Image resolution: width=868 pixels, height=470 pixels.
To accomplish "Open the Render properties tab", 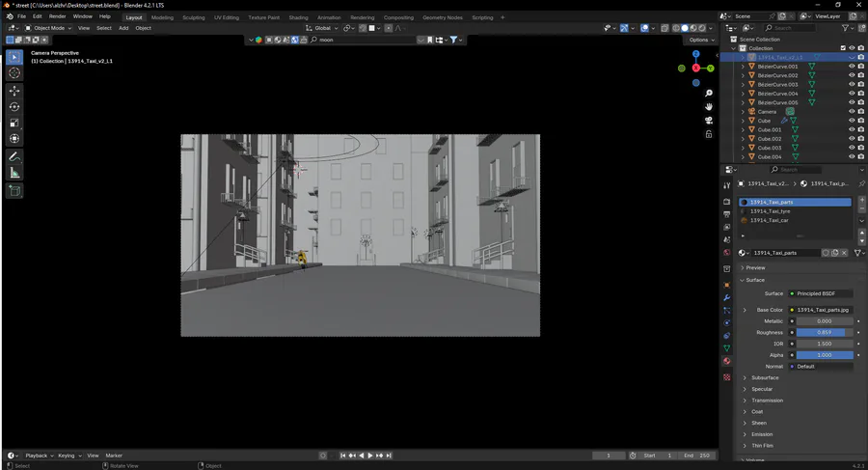I will (727, 202).
